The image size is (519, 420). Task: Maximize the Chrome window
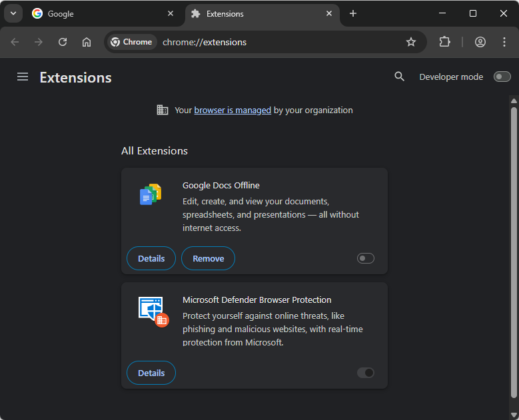[473, 13]
